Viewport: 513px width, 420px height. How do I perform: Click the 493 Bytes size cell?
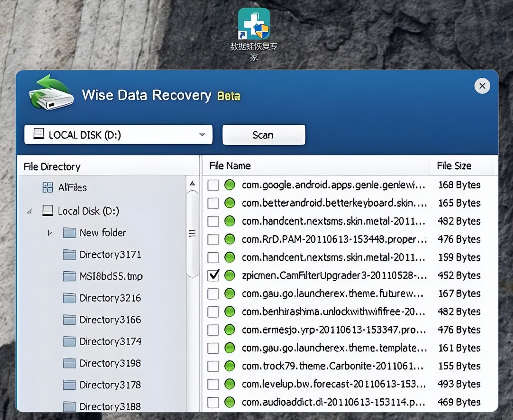pyautogui.click(x=459, y=384)
